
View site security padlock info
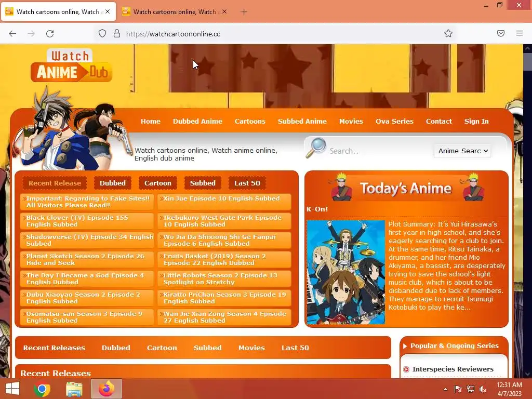[x=117, y=34]
